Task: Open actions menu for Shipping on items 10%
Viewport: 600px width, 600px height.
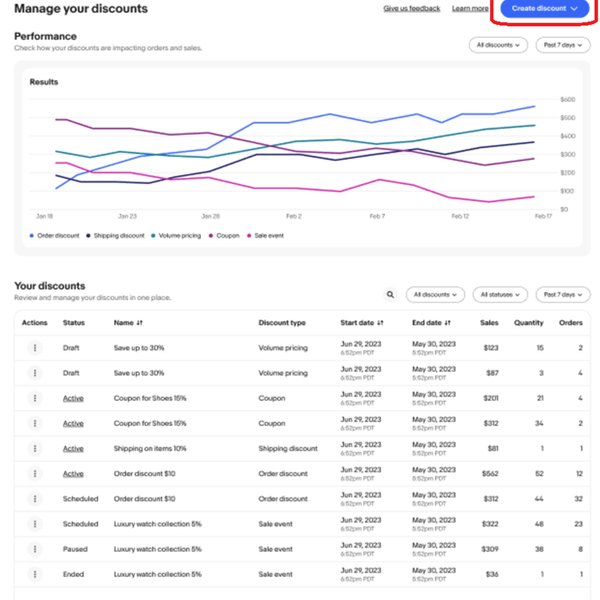Action: coord(35,448)
